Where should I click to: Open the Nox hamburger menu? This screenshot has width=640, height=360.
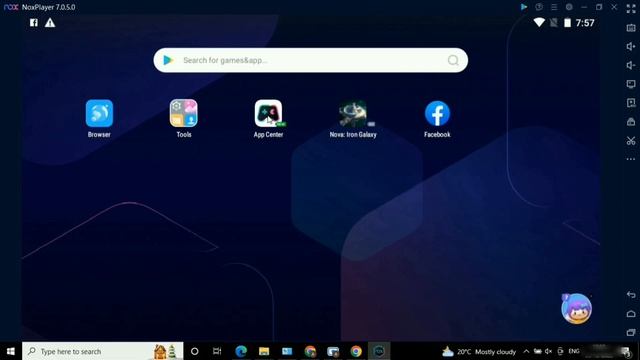[554, 7]
